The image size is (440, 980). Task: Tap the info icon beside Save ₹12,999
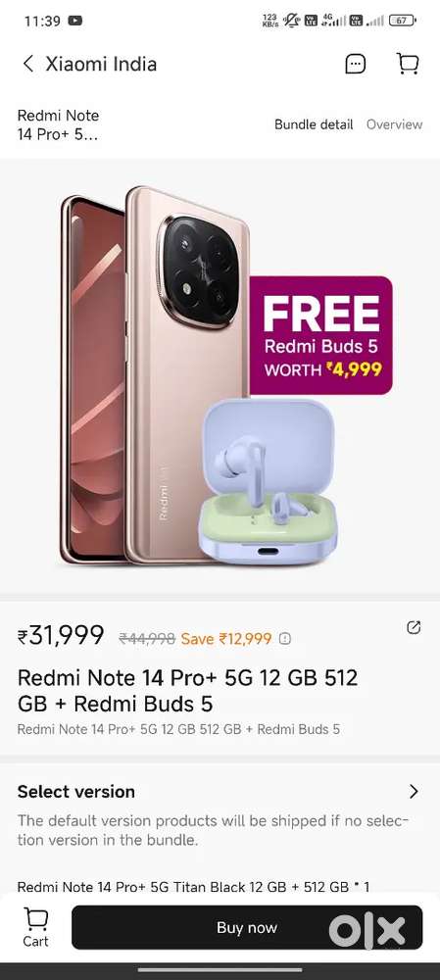[x=285, y=639]
